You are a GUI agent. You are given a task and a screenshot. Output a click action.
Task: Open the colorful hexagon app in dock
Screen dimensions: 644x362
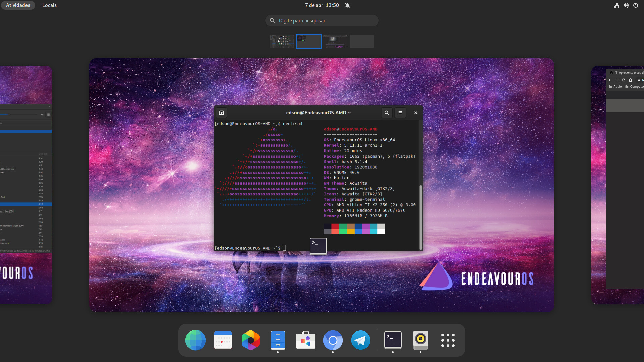click(251, 340)
